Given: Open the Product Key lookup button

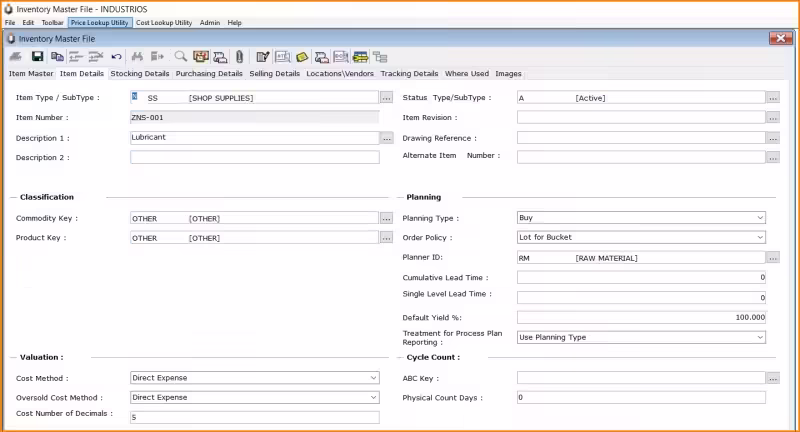Looking at the screenshot, I should 387,238.
